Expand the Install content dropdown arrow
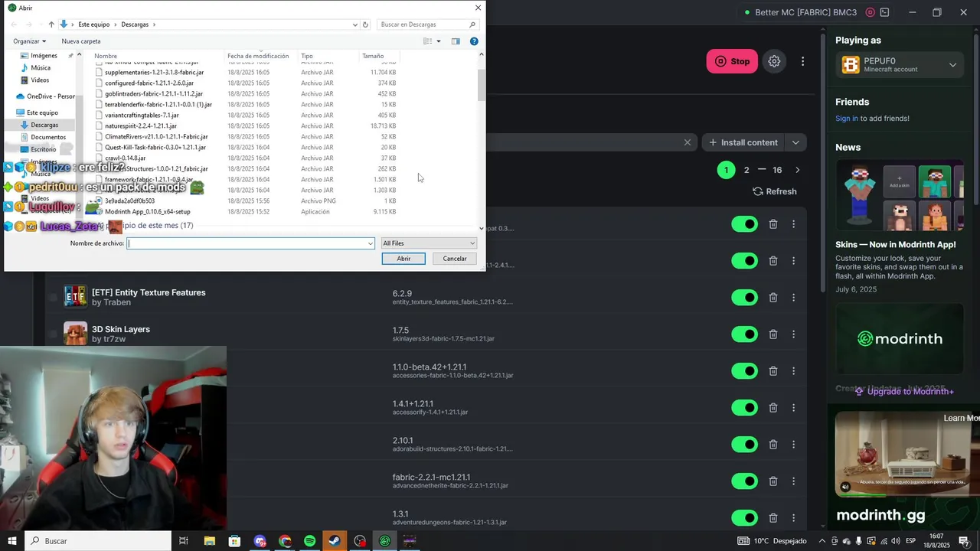 click(795, 142)
